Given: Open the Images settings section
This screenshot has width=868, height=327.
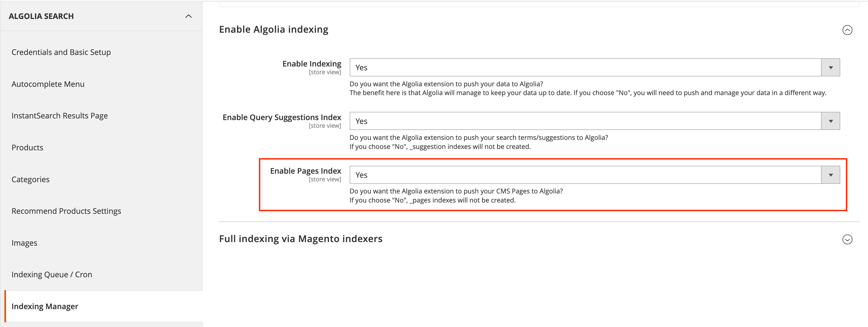Looking at the screenshot, I should point(24,242).
